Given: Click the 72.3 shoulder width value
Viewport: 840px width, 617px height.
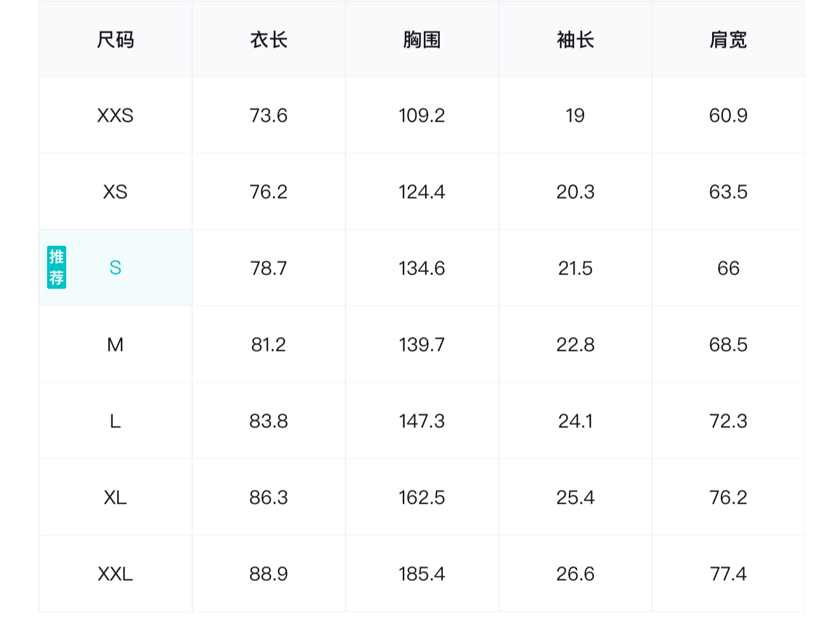Looking at the screenshot, I should tap(728, 421).
